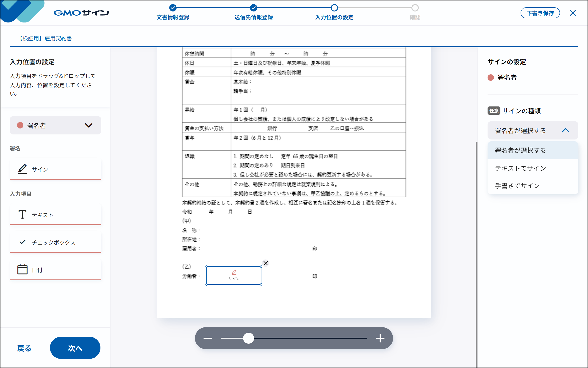
Task: Open the 署名者 signer dropdown
Action: coord(55,125)
